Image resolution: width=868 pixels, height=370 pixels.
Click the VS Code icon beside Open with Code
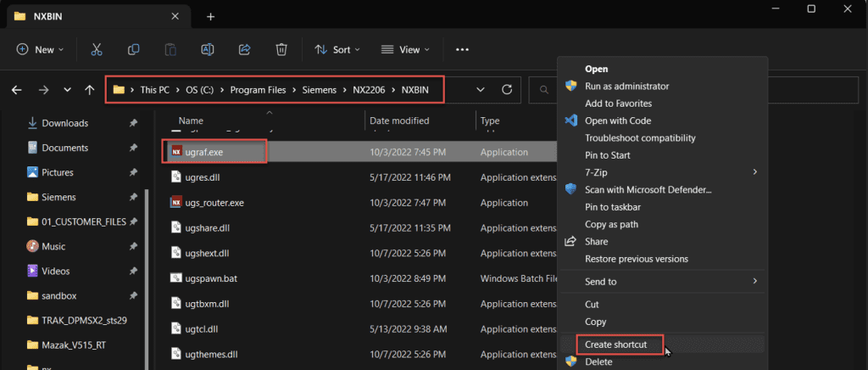[570, 121]
